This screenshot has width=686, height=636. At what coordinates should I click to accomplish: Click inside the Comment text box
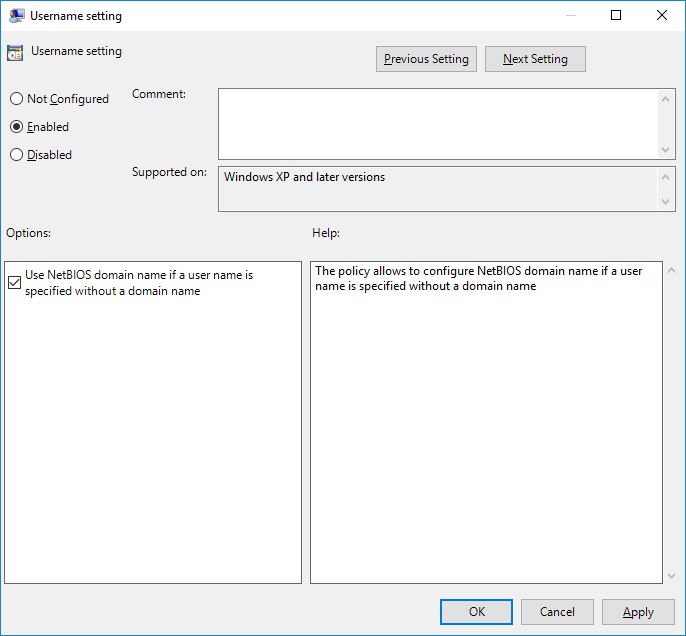[438, 123]
